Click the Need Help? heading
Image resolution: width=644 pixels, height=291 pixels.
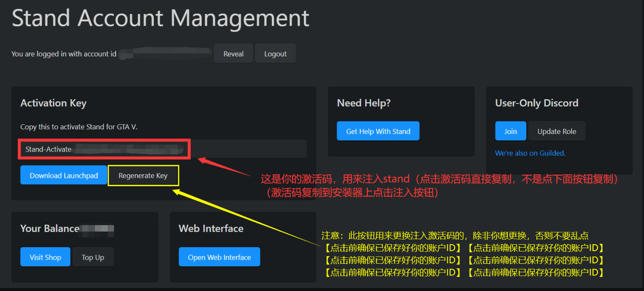coord(364,103)
